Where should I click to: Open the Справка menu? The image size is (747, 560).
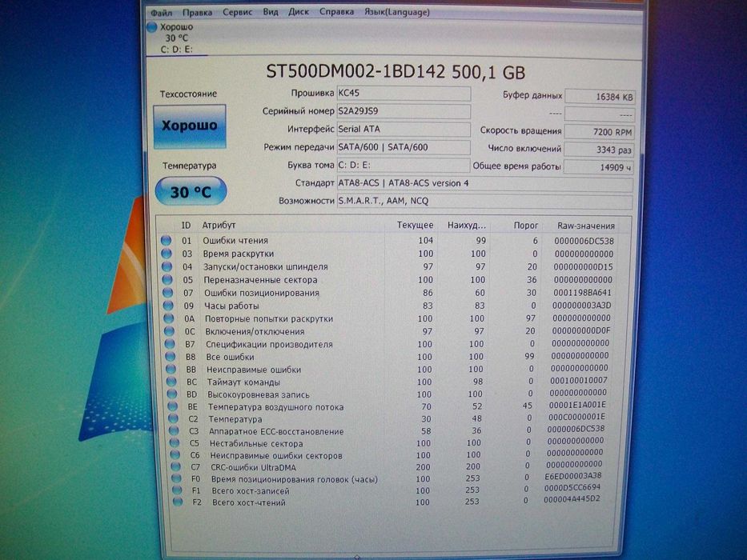coord(336,11)
